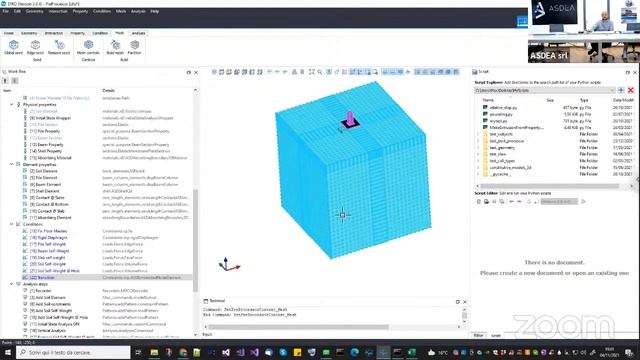Open an existing script file icon
Viewport: 640px width, 360px height.
tap(487, 201)
